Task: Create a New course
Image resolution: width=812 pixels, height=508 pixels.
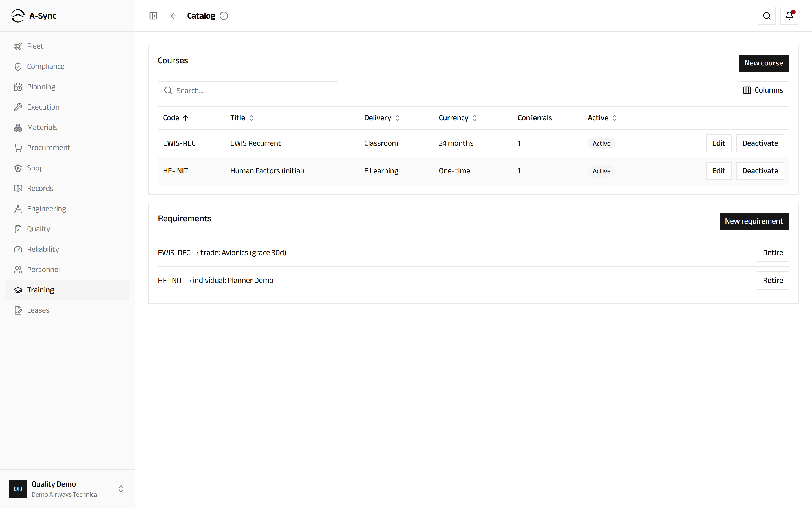Action: (x=764, y=63)
